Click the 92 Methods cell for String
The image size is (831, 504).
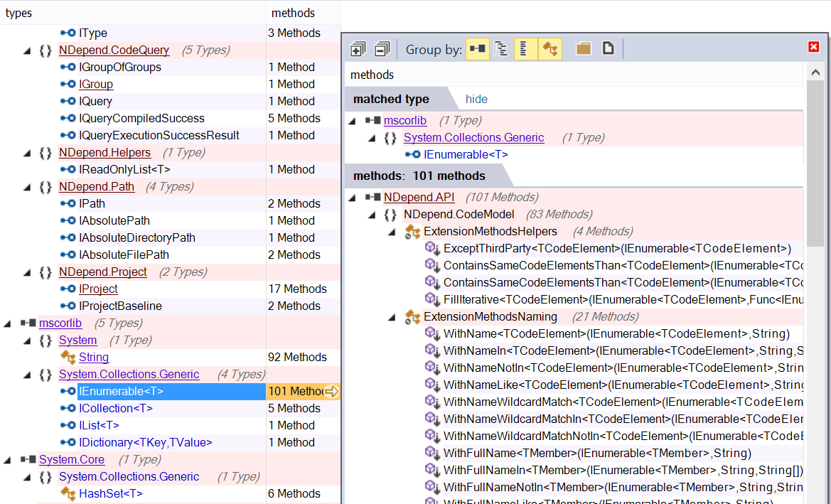click(x=303, y=357)
